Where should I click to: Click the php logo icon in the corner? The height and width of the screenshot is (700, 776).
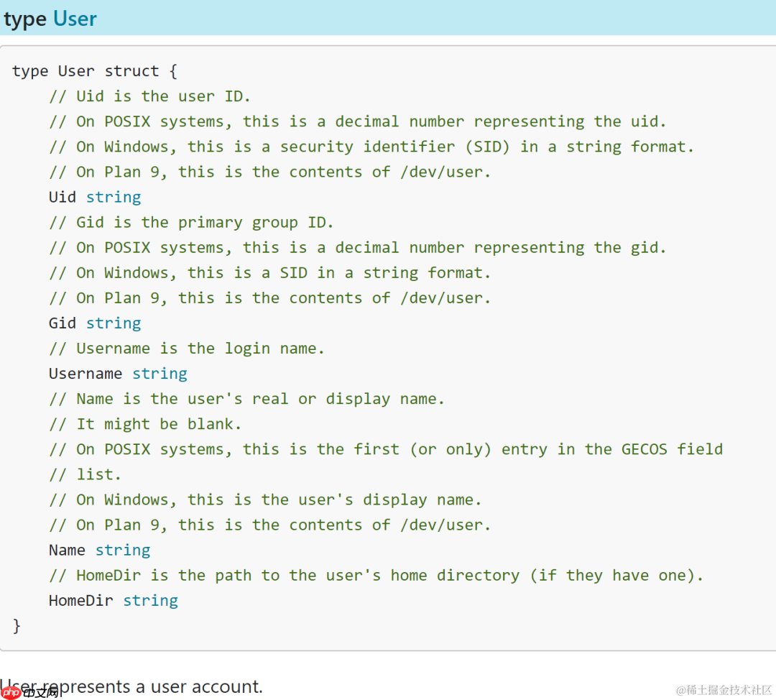click(11, 692)
